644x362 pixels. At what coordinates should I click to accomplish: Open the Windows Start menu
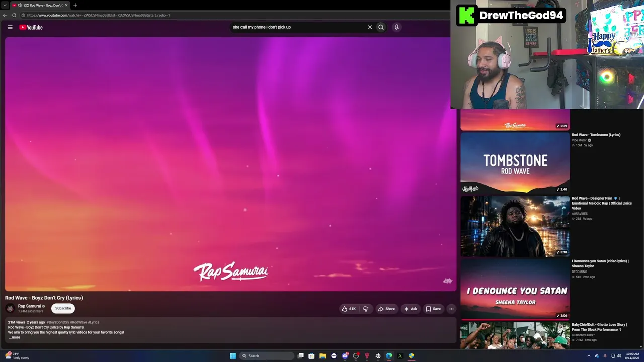click(x=233, y=356)
